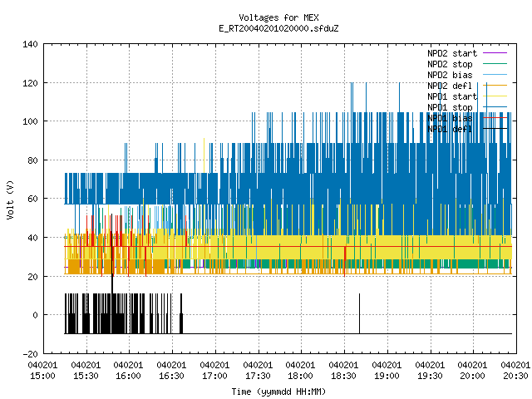This screenshot has height=399, width=532.
Task: Click the isolated black spike after 18:30
Action: pos(360,313)
